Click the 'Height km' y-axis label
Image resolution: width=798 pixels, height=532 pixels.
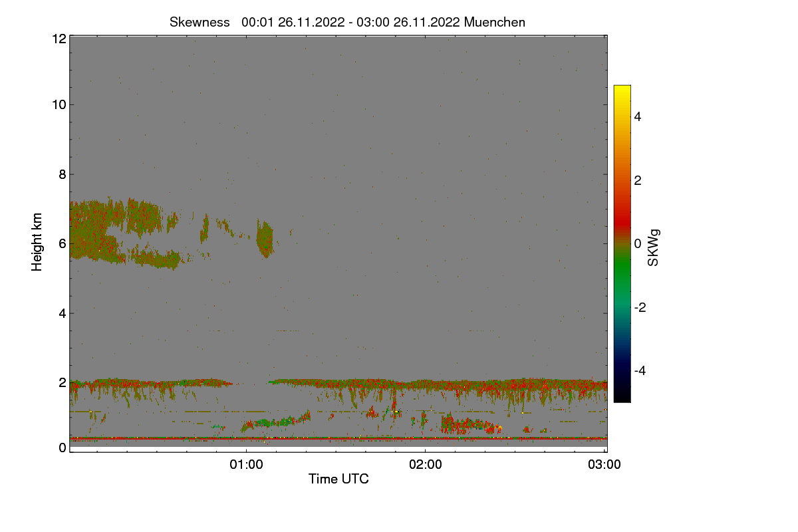(37, 241)
